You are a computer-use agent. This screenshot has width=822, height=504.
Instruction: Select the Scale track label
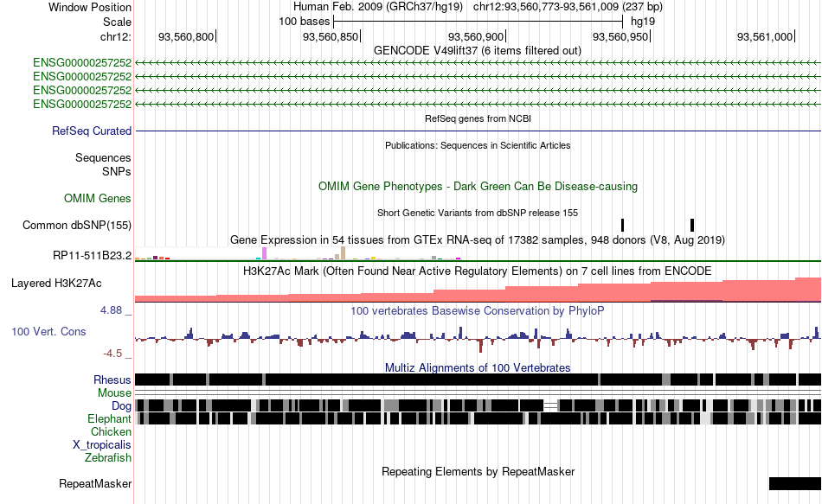point(117,22)
